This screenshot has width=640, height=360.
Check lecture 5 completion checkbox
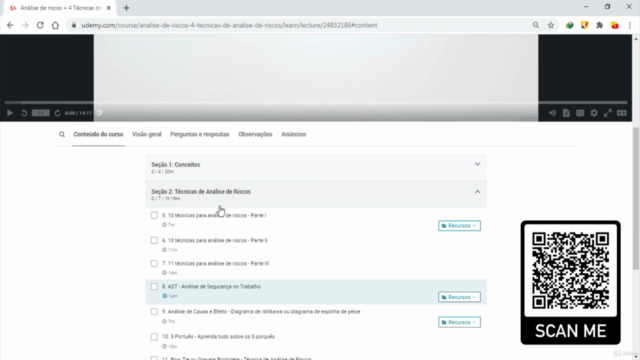click(154, 215)
